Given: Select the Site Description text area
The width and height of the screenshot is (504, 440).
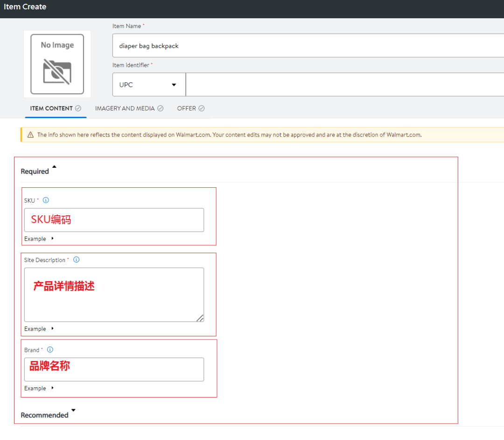Looking at the screenshot, I should click(x=114, y=294).
